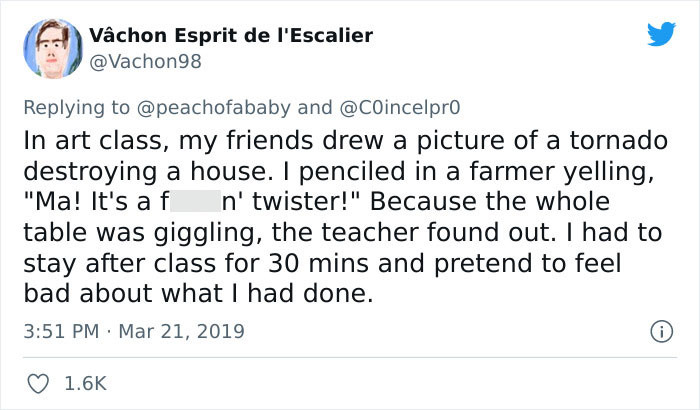The height and width of the screenshot is (410, 700).
Task: Click the Twitter bird logo
Action: click(x=661, y=35)
